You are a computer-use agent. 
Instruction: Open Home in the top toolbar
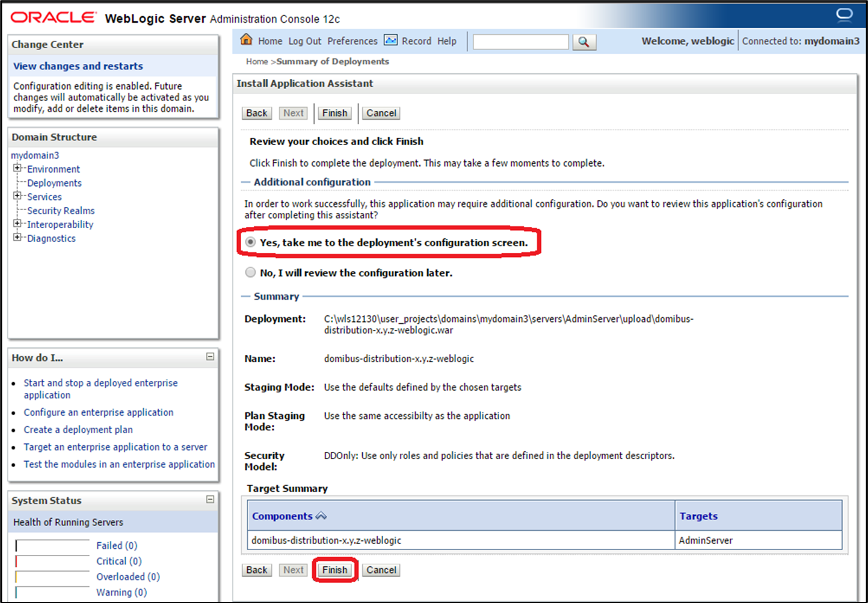point(270,41)
